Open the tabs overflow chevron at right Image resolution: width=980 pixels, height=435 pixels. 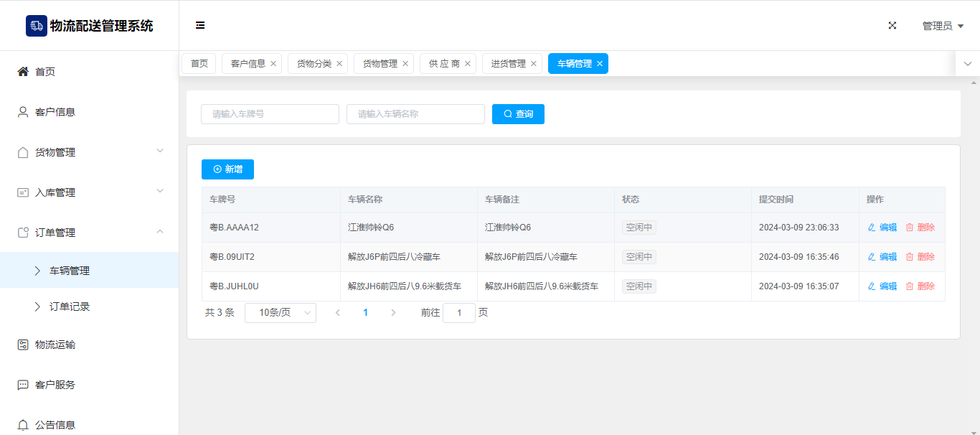[x=967, y=64]
